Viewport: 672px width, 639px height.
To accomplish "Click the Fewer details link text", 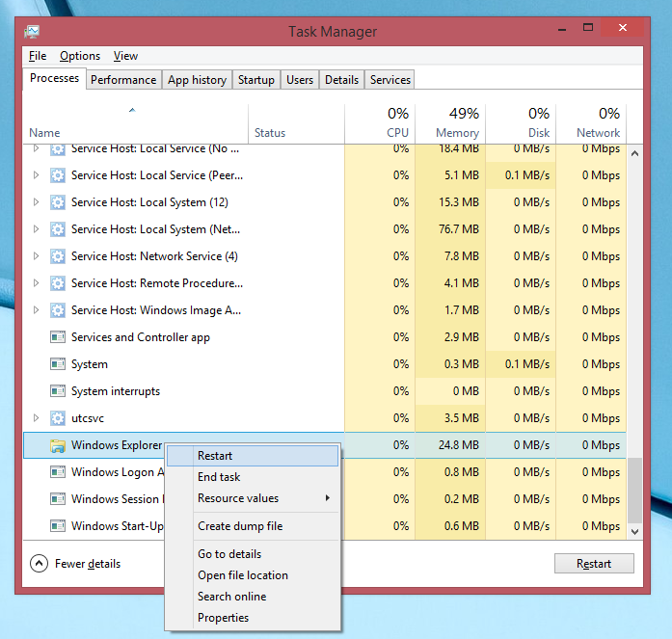I will pyautogui.click(x=88, y=564).
